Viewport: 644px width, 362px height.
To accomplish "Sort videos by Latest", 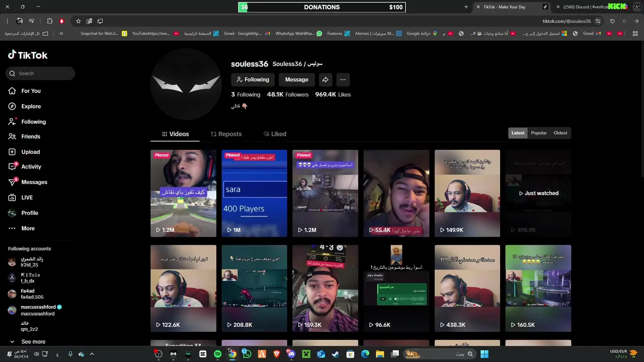I will pos(518,133).
